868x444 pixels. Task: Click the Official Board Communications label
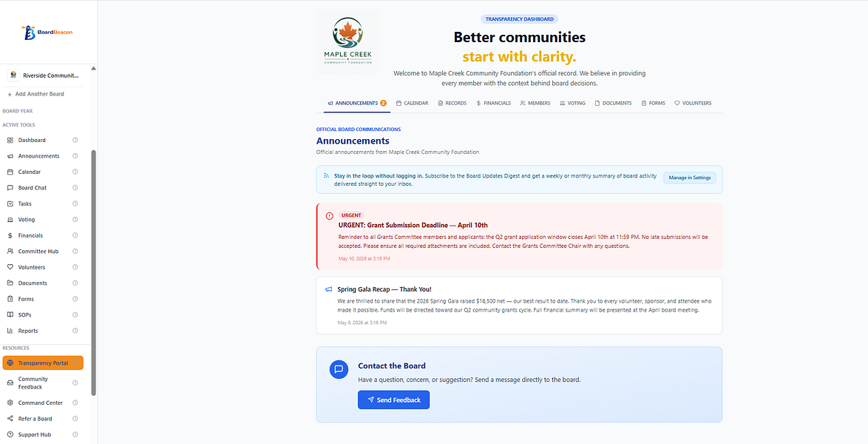358,129
